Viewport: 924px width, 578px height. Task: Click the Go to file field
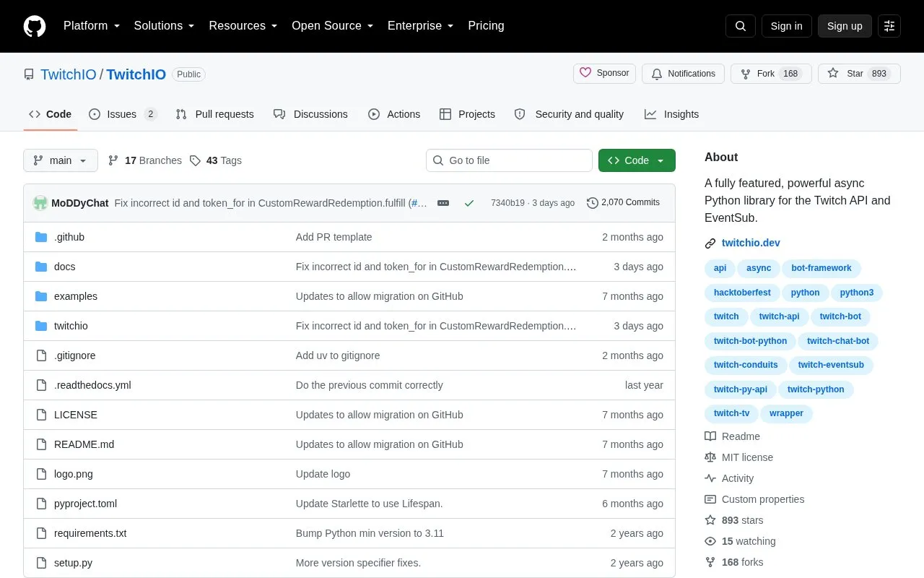point(509,160)
